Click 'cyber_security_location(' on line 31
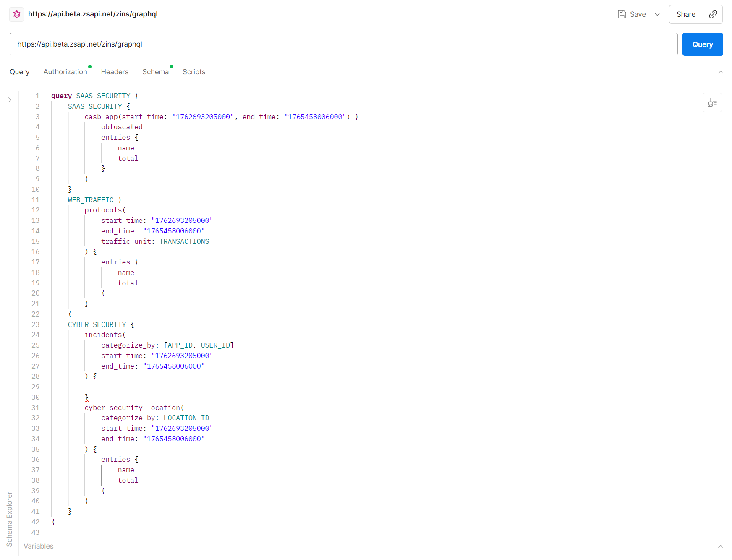This screenshot has width=732, height=560. click(134, 408)
